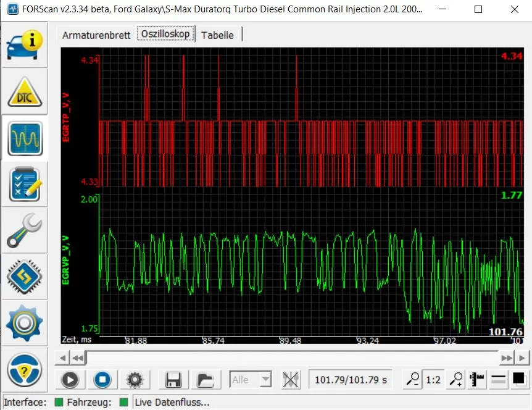Open the service wrench section
Screen dimensions: 532x410
tap(25, 230)
